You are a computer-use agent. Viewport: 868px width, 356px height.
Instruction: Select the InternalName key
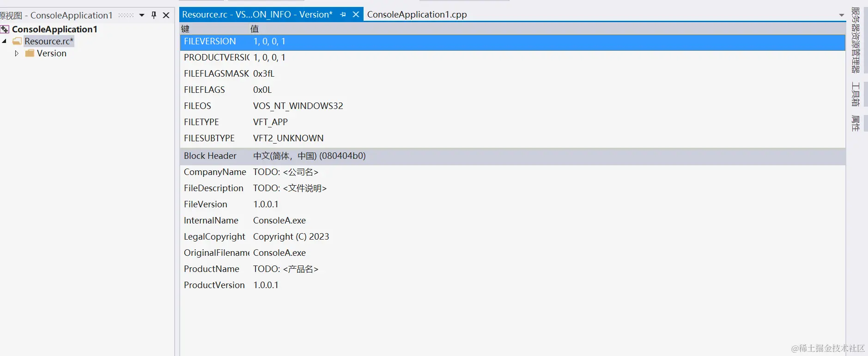[211, 220]
